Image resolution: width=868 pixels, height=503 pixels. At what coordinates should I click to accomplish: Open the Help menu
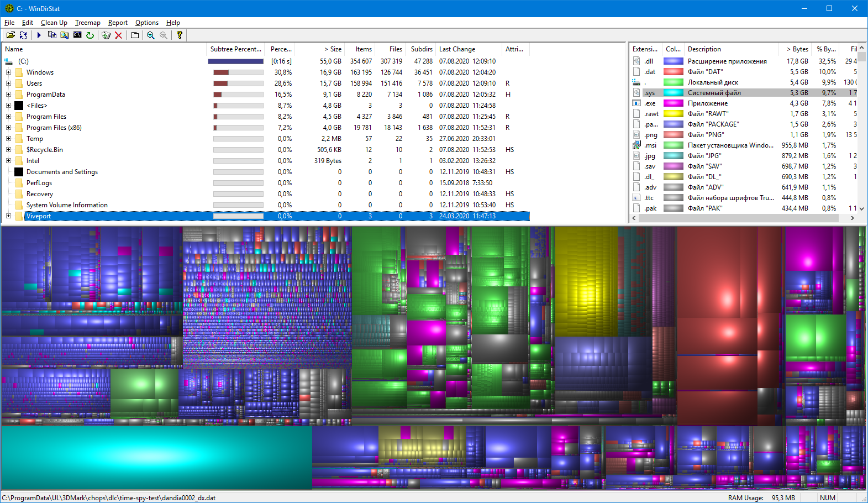pyautogui.click(x=173, y=23)
